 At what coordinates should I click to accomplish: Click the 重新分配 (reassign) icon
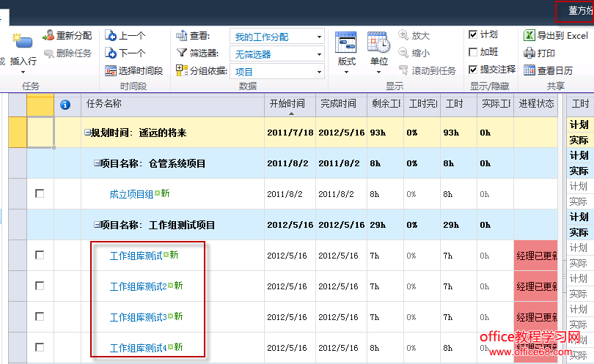(x=48, y=35)
